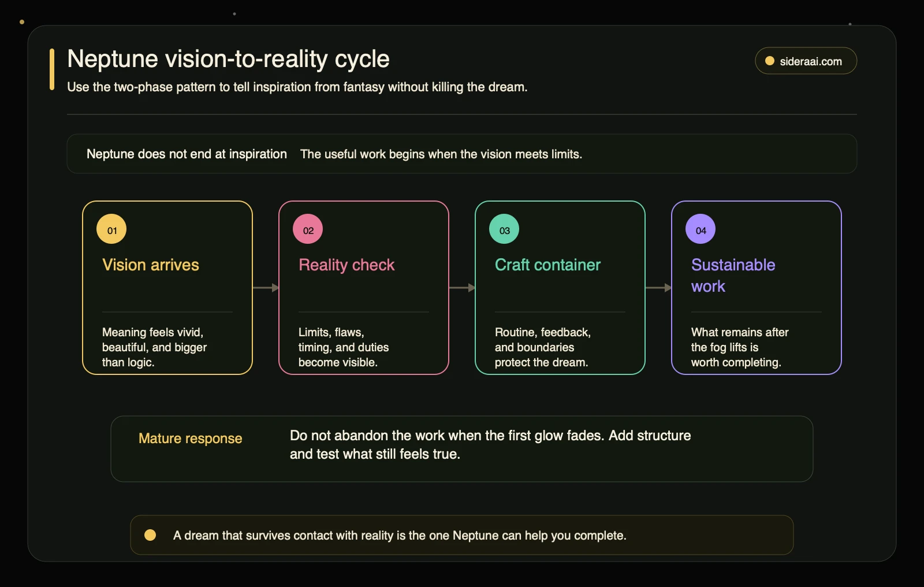Screen dimensions: 924x587
Task: Click the yellow dot in sideraai.com badge
Action: click(x=769, y=61)
